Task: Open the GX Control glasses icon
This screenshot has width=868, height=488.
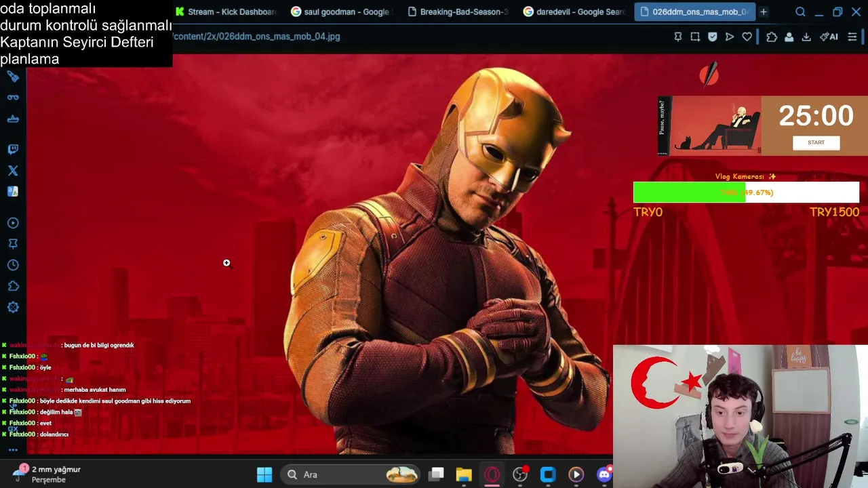Action: coord(13,98)
